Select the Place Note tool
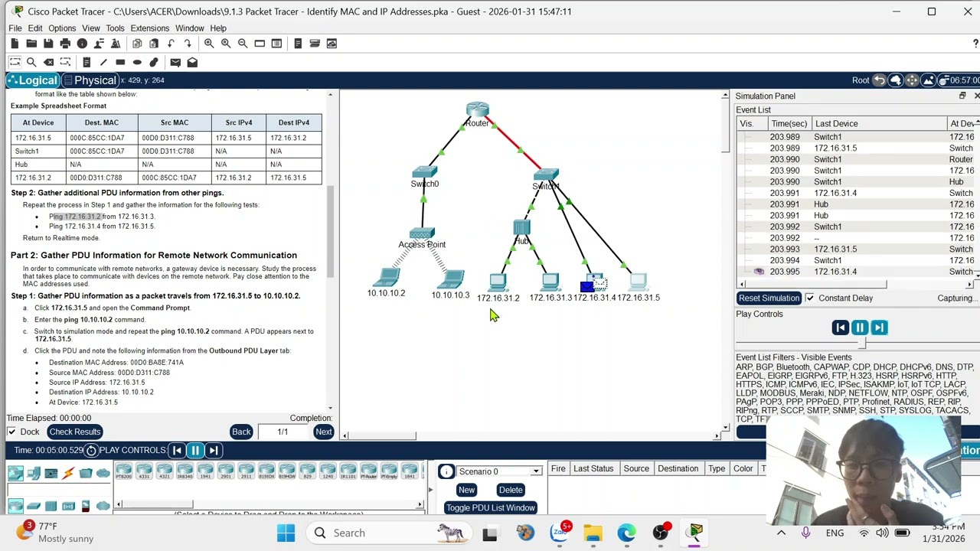The width and height of the screenshot is (980, 551). pyautogui.click(x=87, y=62)
